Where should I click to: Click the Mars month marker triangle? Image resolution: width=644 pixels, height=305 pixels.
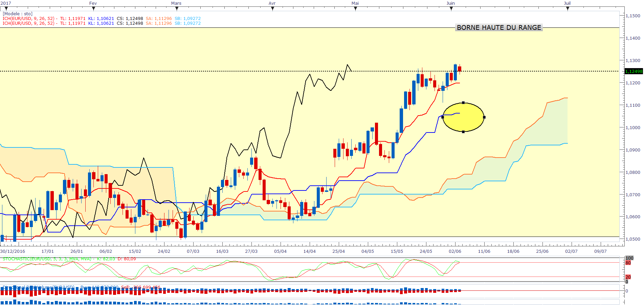tap(177, 9)
